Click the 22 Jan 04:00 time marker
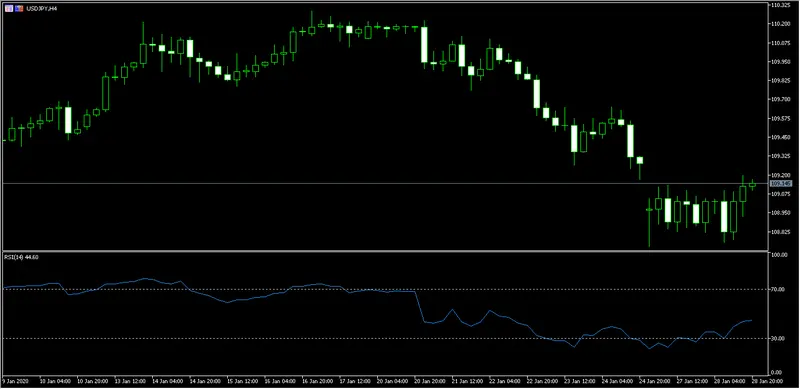800x389 pixels. pyautogui.click(x=505, y=381)
